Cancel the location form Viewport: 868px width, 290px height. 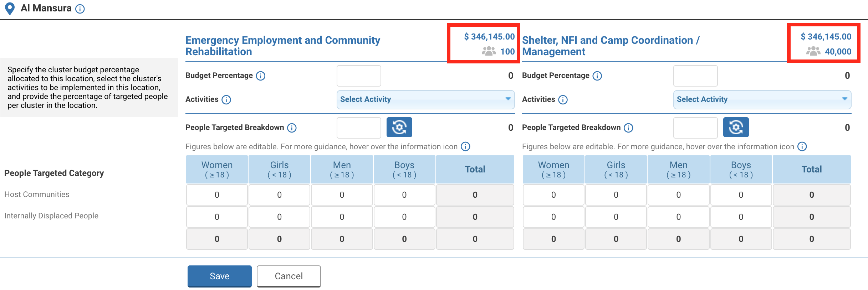289,276
